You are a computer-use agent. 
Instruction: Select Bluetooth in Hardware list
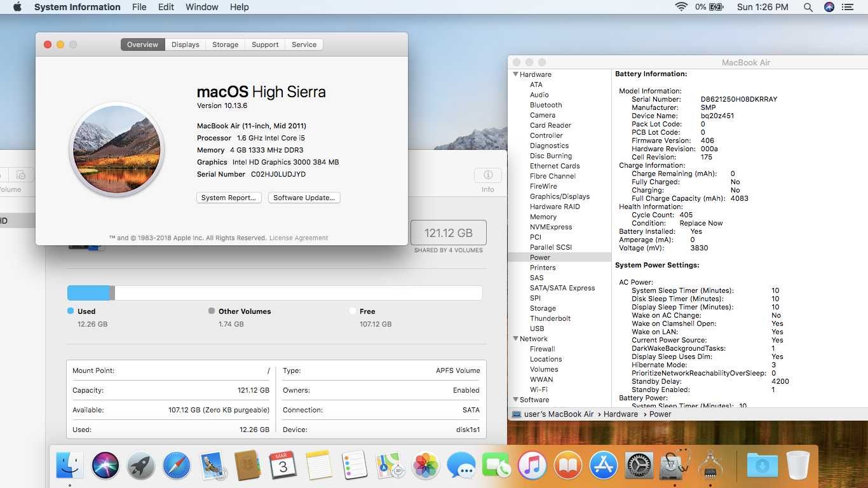pos(546,105)
